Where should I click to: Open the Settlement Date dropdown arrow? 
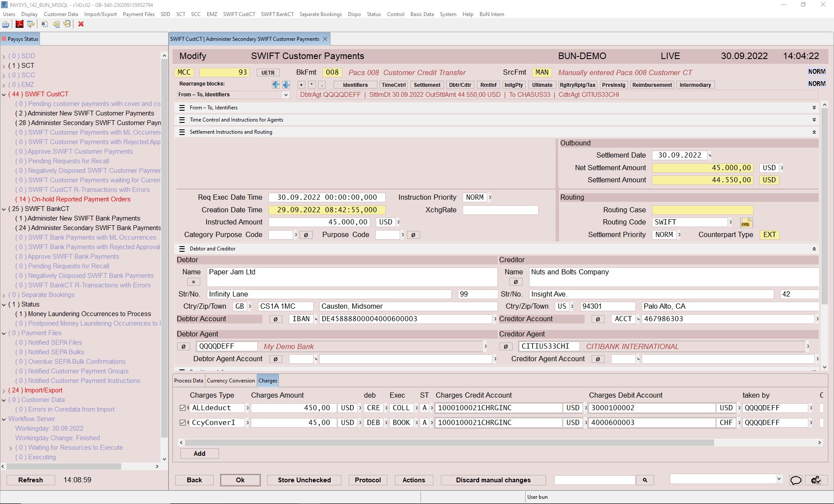point(710,155)
